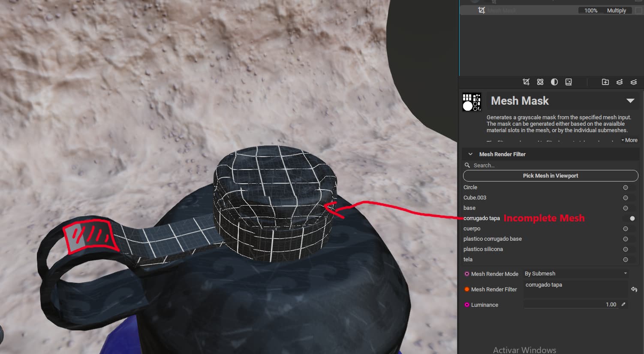Click the pencil edit icon beside Luminance
The image size is (644, 354).
click(623, 305)
